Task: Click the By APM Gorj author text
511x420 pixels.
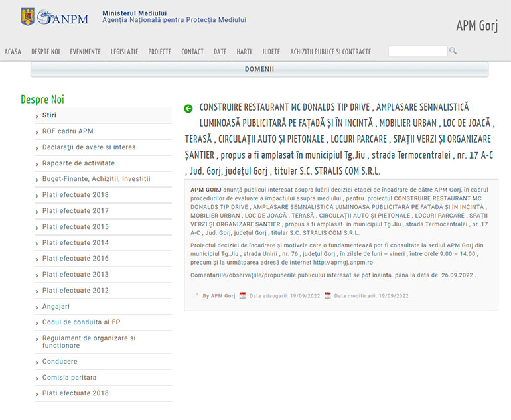Action: [219, 296]
